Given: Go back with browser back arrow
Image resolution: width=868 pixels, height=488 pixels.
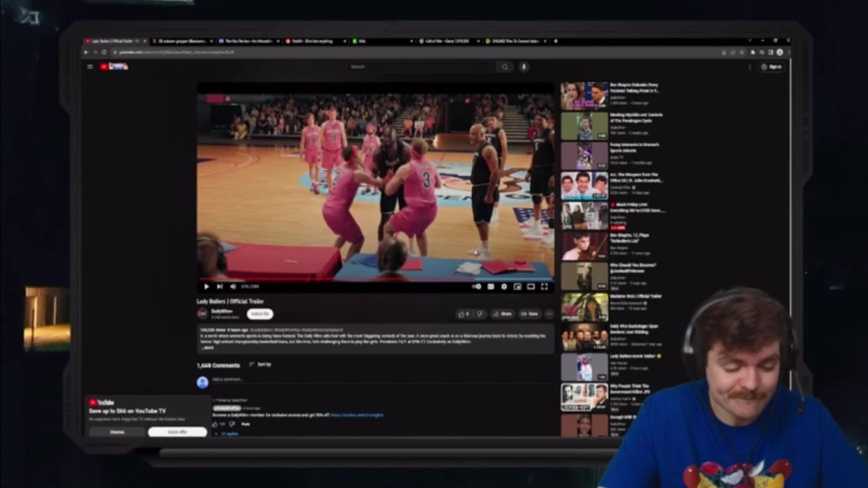Looking at the screenshot, I should pyautogui.click(x=86, y=52).
